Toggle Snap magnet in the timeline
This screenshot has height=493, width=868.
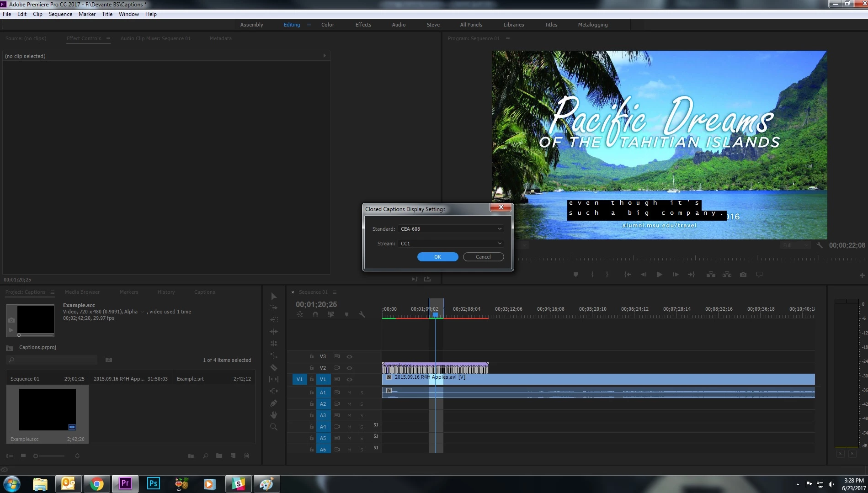[x=315, y=314]
